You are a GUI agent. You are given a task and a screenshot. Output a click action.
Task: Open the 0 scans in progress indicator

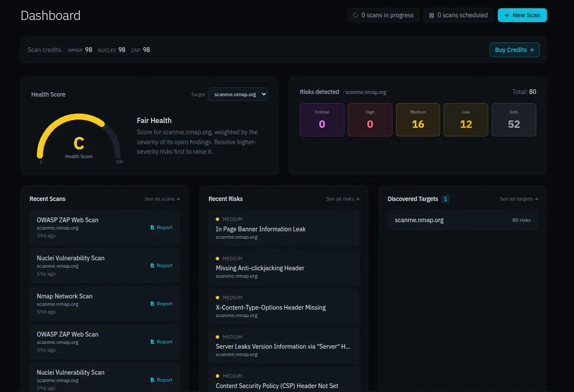pos(383,15)
